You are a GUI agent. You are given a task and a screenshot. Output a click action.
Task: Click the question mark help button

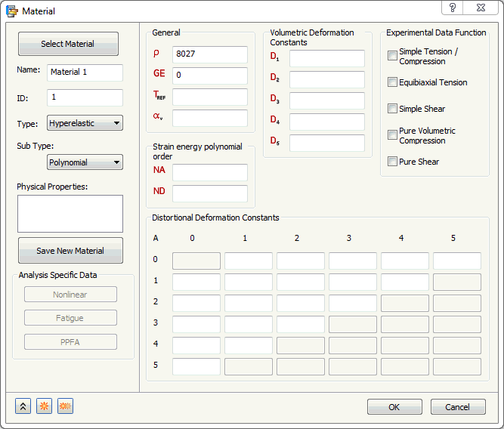click(453, 8)
